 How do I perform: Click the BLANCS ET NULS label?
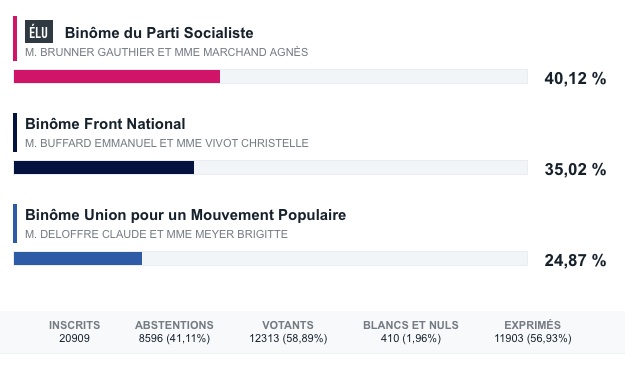click(x=411, y=325)
